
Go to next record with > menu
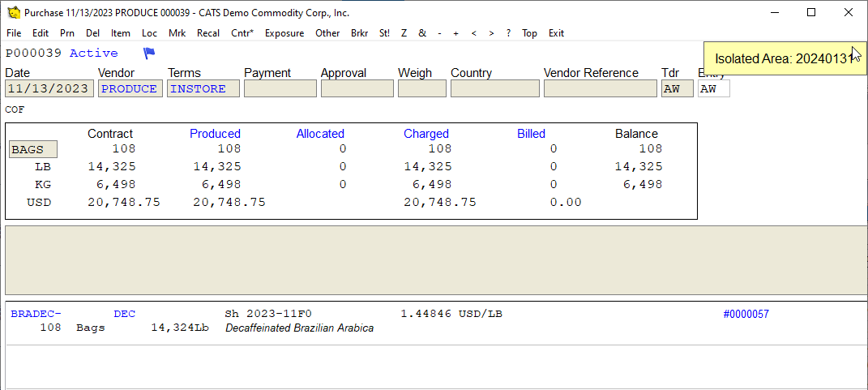492,33
